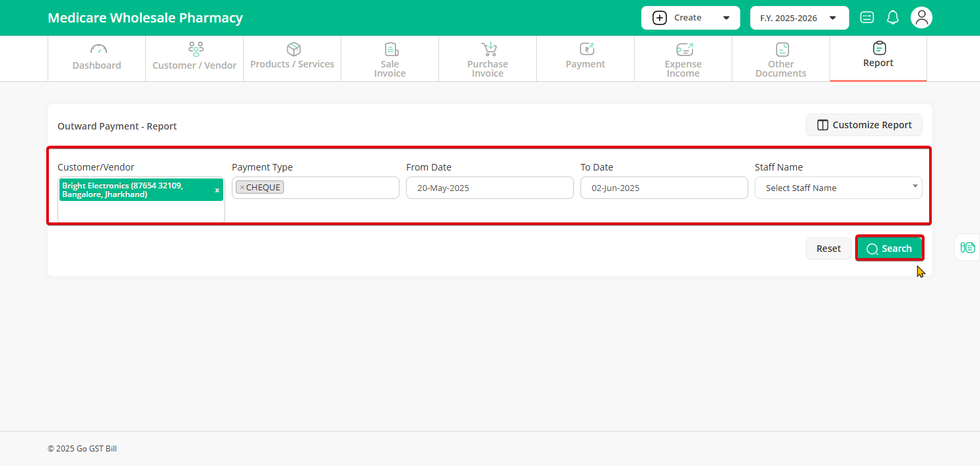The width and height of the screenshot is (980, 466).
Task: Click the Purchase Invoice cart icon
Action: 489,49
